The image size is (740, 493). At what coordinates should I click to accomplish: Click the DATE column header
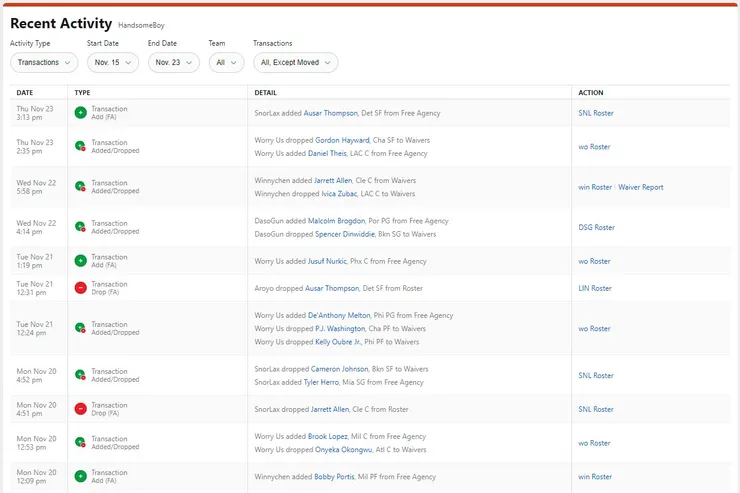point(25,92)
